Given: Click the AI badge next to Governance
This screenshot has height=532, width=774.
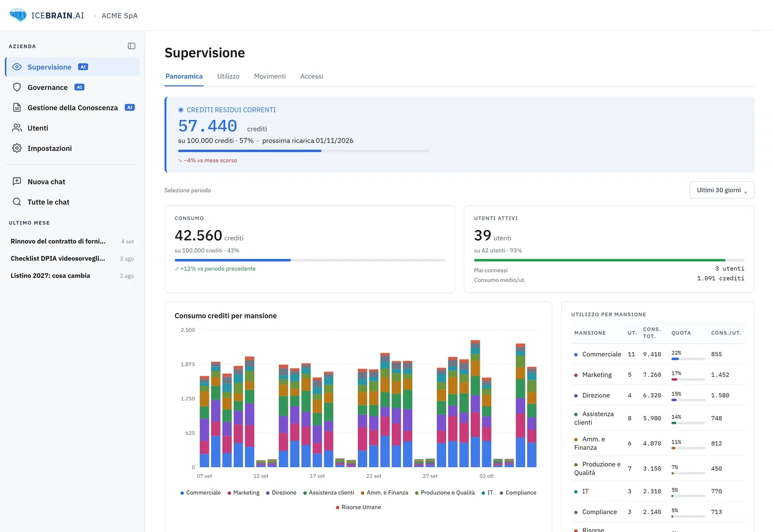Looking at the screenshot, I should (x=79, y=87).
